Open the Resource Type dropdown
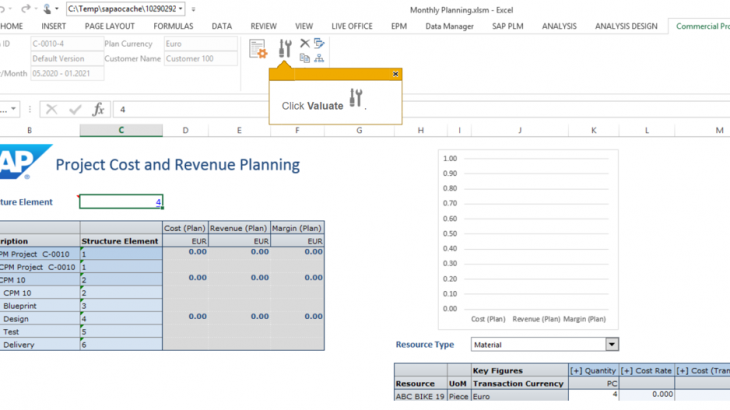Screen dimensions: 730x410 click(612, 344)
